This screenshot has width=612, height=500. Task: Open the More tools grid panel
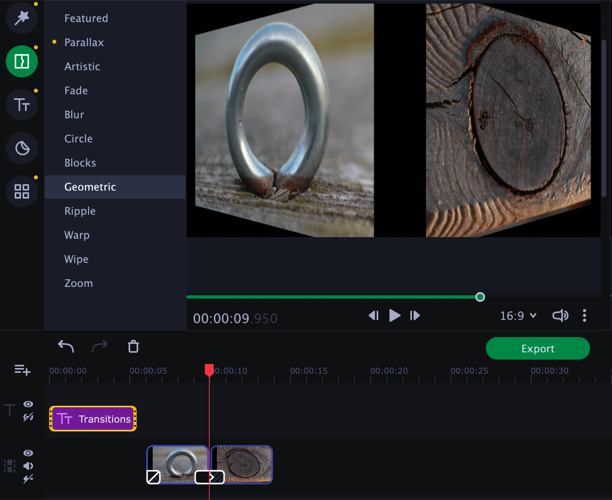[x=22, y=191]
